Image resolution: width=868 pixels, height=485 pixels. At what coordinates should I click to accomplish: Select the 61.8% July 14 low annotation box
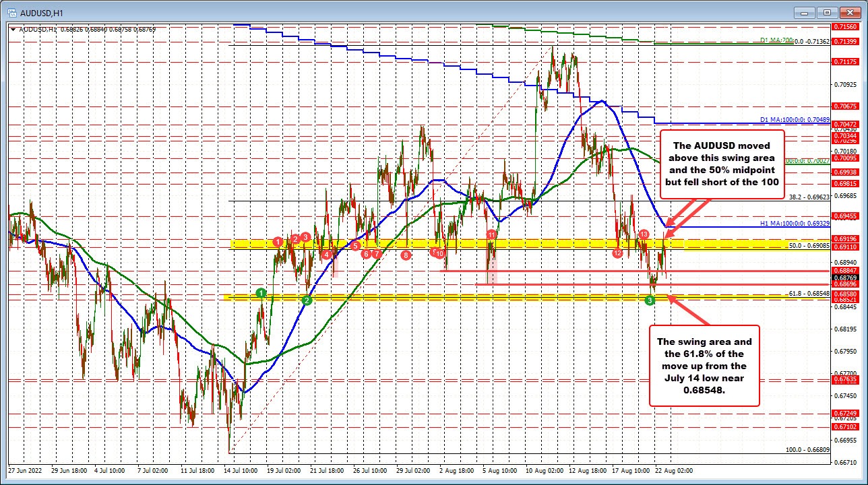click(704, 366)
